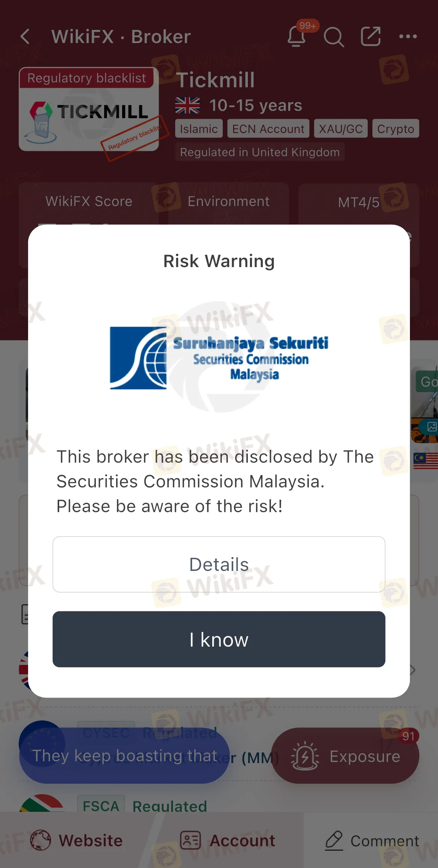Select the Environment tab
Screen dimensions: 438x868
pos(228,202)
